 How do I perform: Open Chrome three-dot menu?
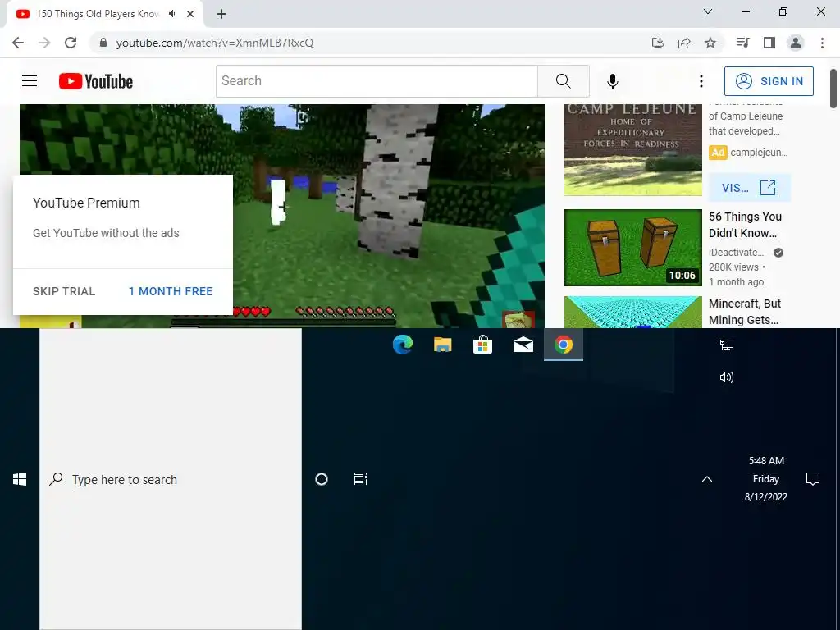822,43
